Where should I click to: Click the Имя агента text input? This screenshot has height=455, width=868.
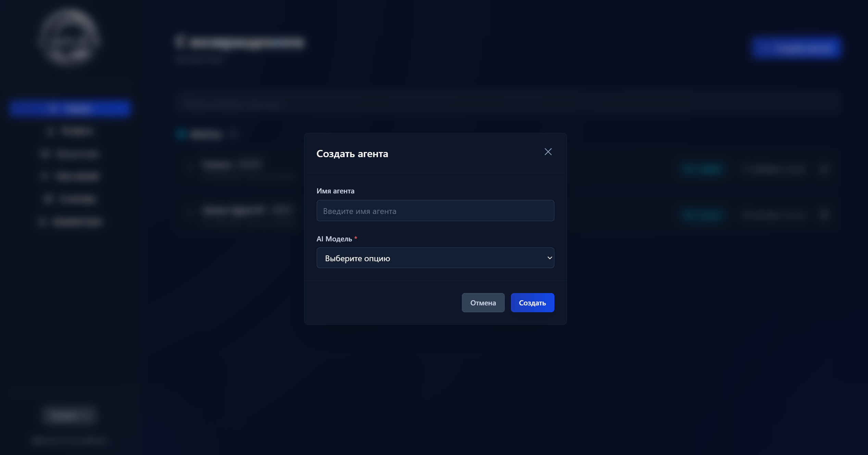pyautogui.click(x=435, y=211)
